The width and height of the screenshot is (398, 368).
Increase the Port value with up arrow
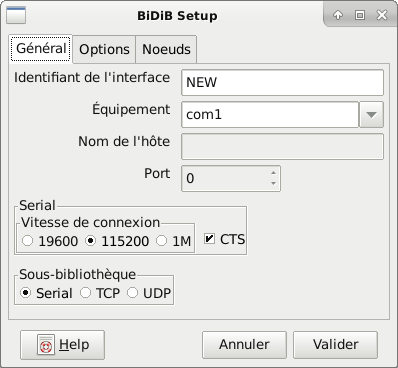pyautogui.click(x=274, y=173)
